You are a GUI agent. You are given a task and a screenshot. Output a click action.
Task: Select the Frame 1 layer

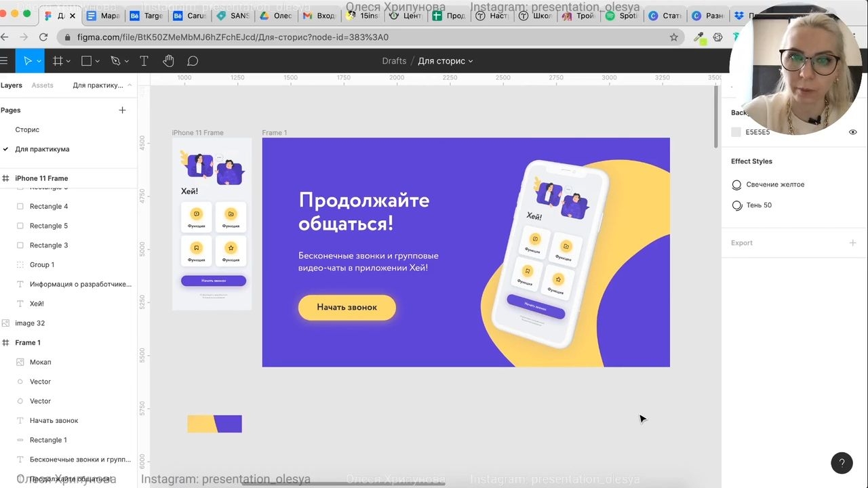pyautogui.click(x=68, y=342)
